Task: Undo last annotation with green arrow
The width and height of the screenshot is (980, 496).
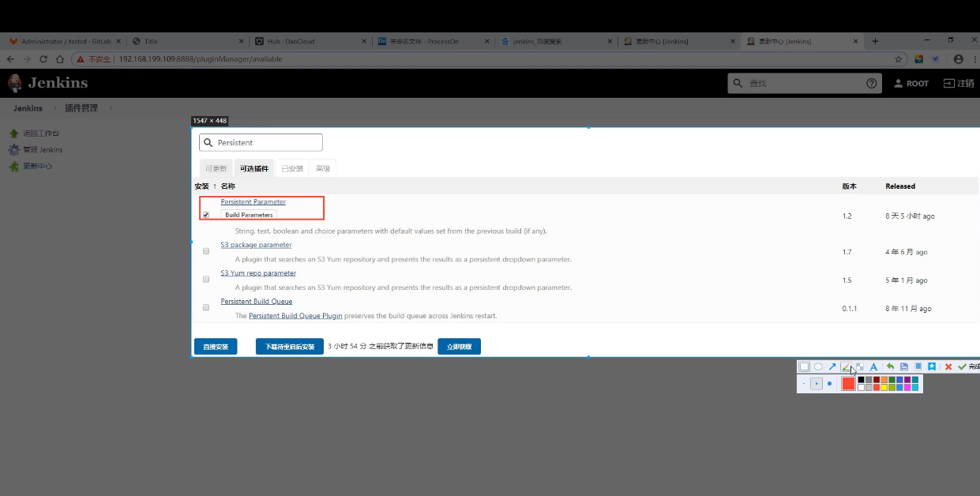Action: (890, 366)
